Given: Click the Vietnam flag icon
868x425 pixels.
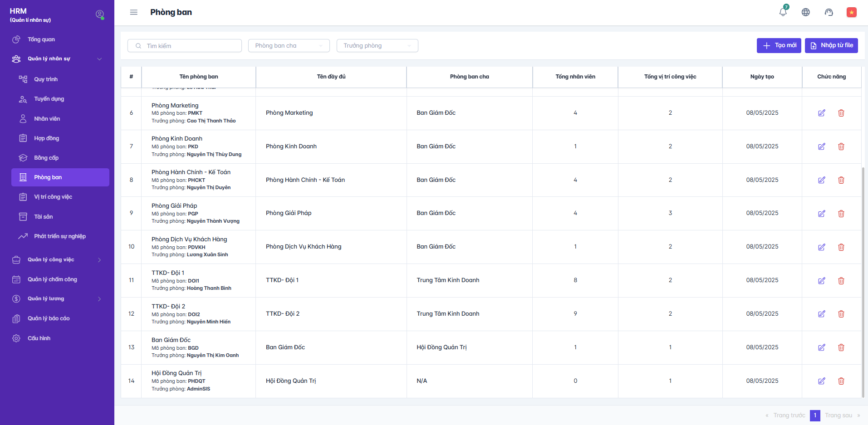Looking at the screenshot, I should click(x=851, y=12).
